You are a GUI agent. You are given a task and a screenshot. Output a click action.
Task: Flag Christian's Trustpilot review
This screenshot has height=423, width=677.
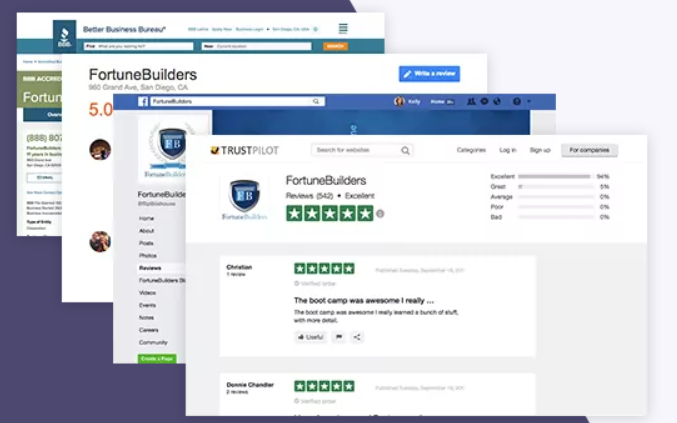[339, 337]
